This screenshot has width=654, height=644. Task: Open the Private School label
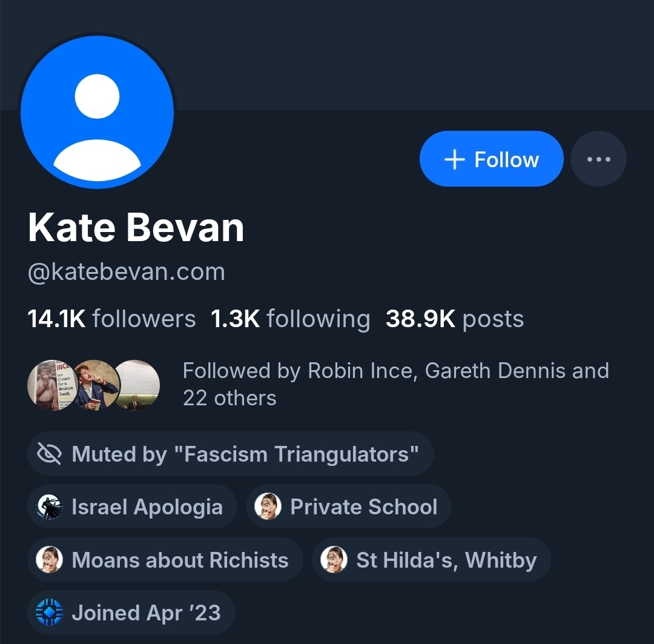pyautogui.click(x=363, y=507)
